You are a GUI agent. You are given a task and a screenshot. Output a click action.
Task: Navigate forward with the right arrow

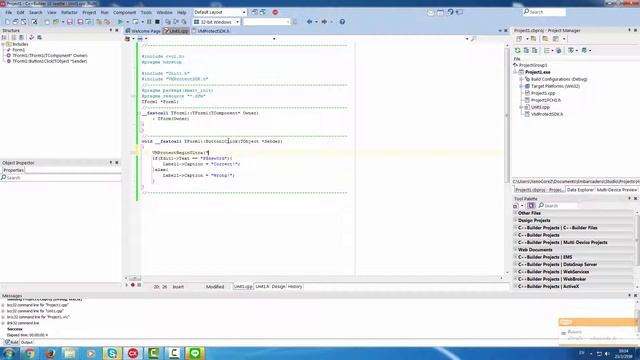[x=324, y=22]
